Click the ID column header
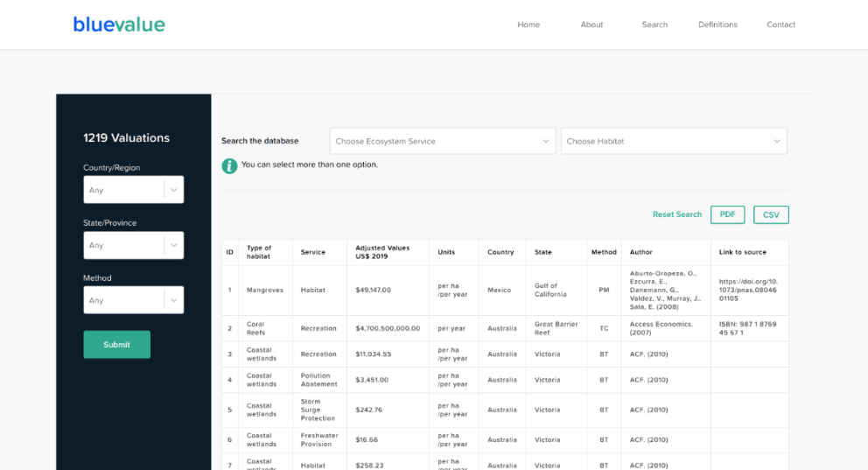The image size is (868, 470). pos(230,252)
